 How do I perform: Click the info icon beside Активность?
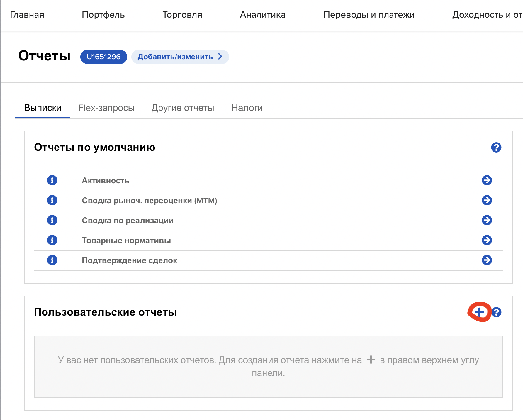click(x=52, y=180)
